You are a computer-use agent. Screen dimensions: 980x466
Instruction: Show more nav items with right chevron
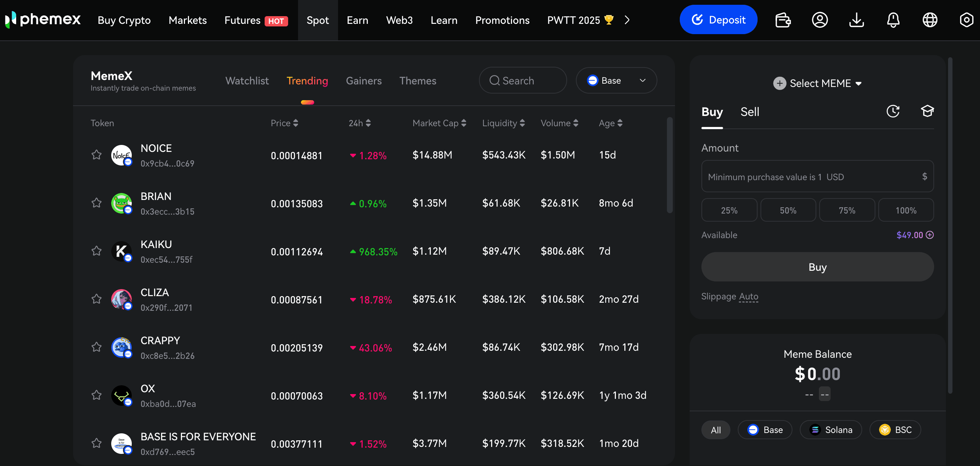point(627,20)
